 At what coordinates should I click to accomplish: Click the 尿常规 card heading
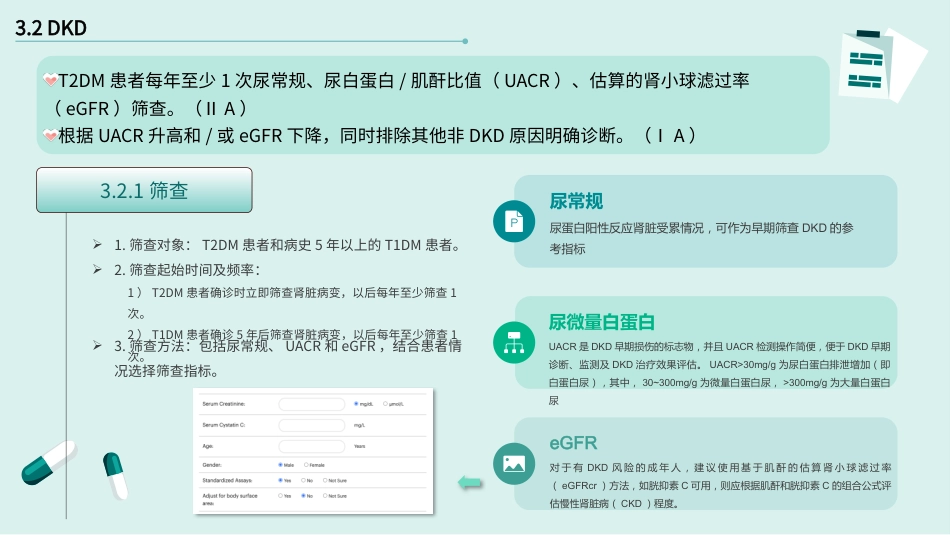(x=576, y=201)
